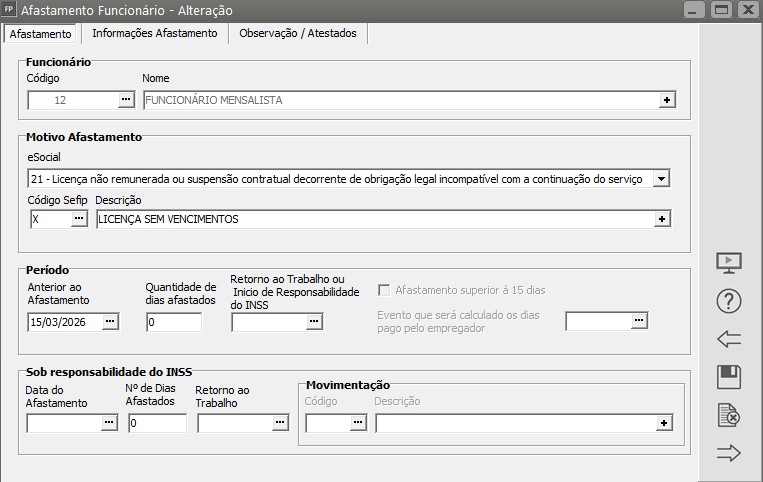
Task: Expand the employee Nome plus button
Action: click(666, 100)
